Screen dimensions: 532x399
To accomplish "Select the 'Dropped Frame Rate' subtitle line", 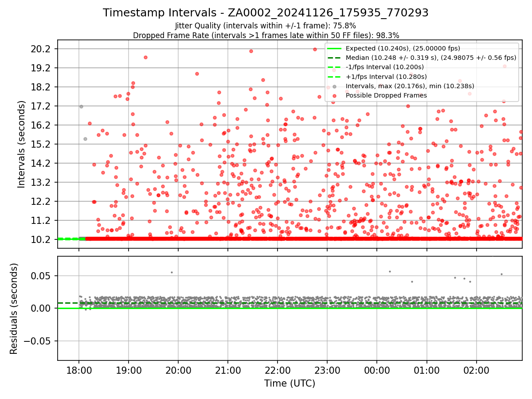I will pyautogui.click(x=266, y=35).
